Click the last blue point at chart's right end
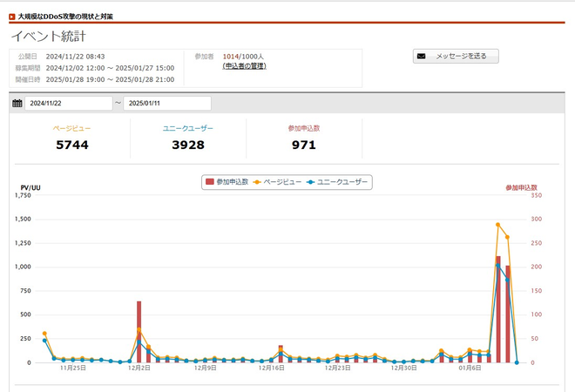575x392 pixels. pos(517,362)
